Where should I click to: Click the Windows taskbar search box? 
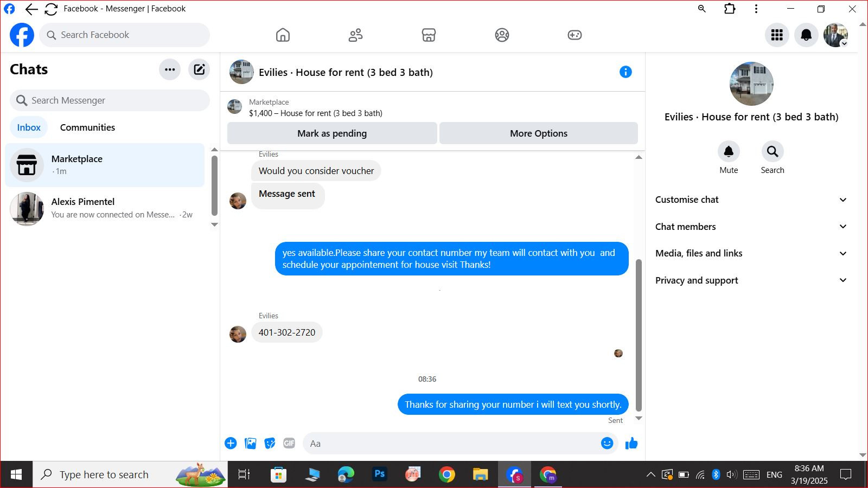[x=130, y=475]
